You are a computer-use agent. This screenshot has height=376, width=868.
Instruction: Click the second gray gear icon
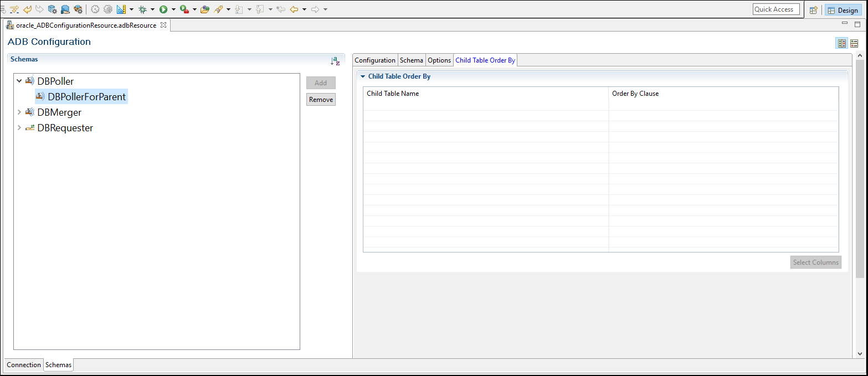pyautogui.click(x=108, y=9)
